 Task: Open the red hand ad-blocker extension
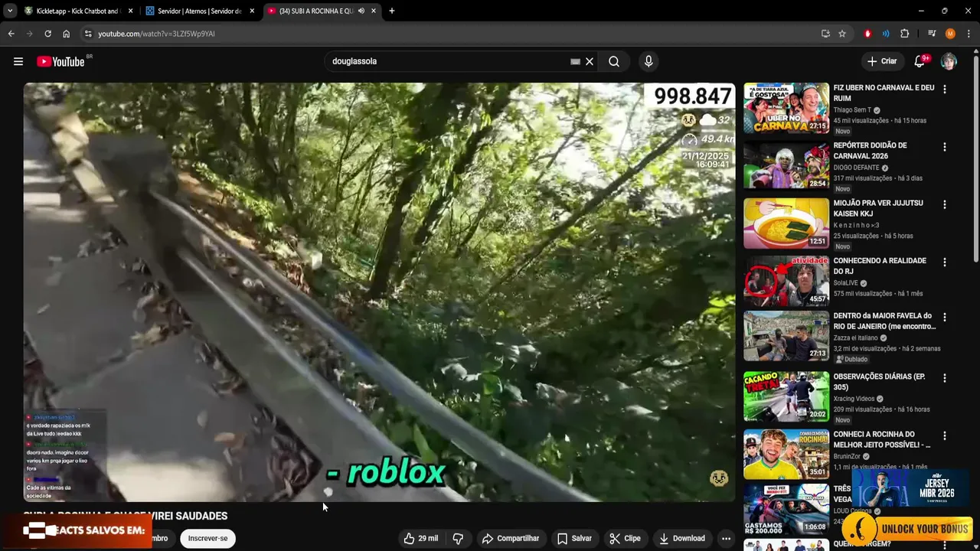pos(867,34)
